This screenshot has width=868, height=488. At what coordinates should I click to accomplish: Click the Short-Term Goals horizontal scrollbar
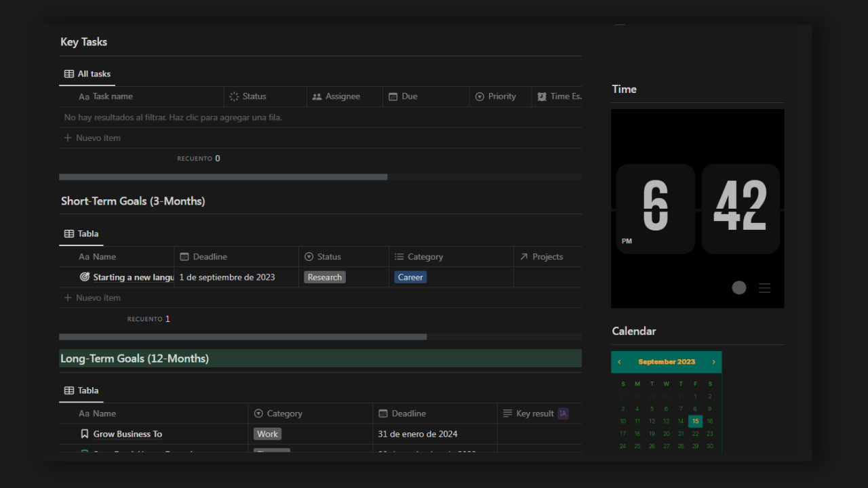click(243, 337)
